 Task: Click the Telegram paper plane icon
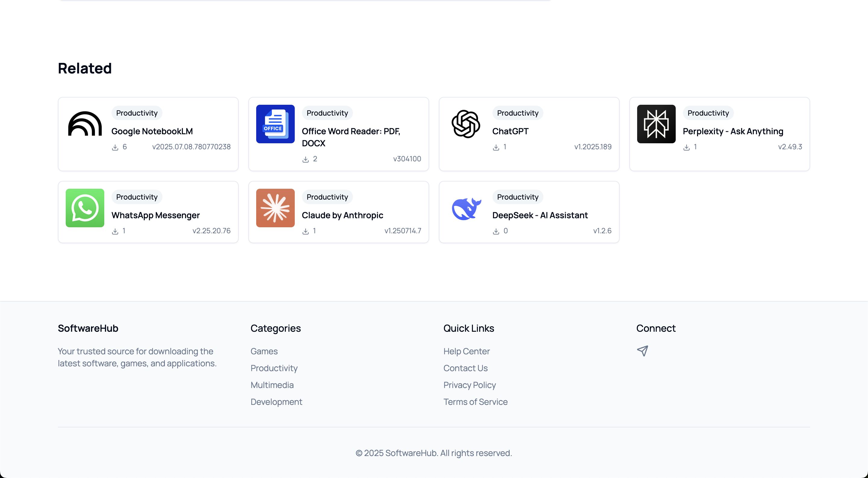[642, 351]
